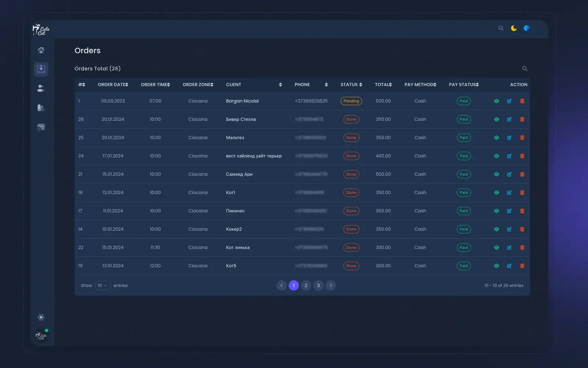The height and width of the screenshot is (368, 588).
Task: Open the messages icon in sidebar
Action: (x=41, y=127)
